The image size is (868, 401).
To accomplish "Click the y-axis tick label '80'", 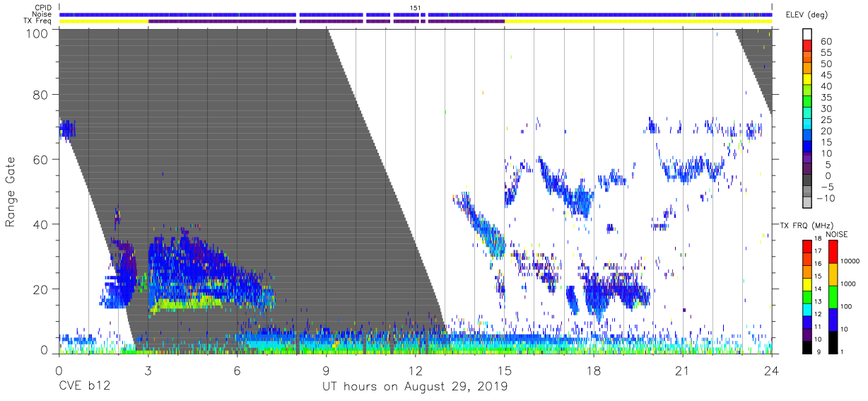I will pyautogui.click(x=41, y=95).
